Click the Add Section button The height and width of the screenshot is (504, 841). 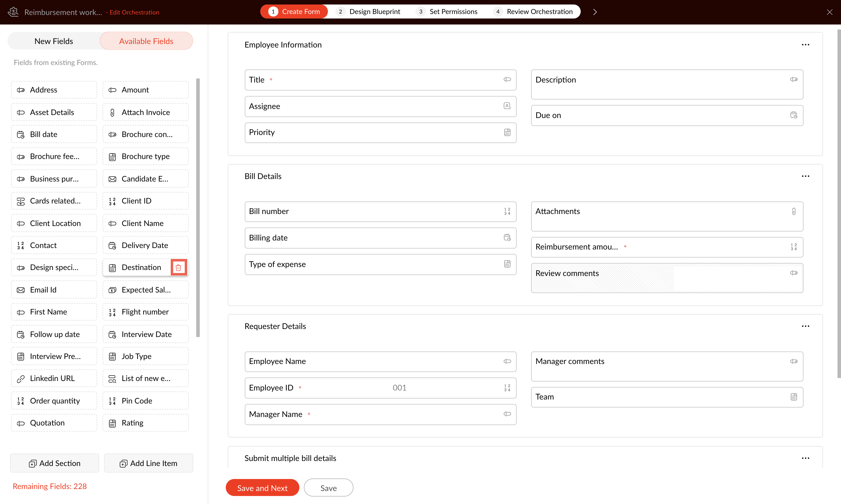pyautogui.click(x=54, y=463)
